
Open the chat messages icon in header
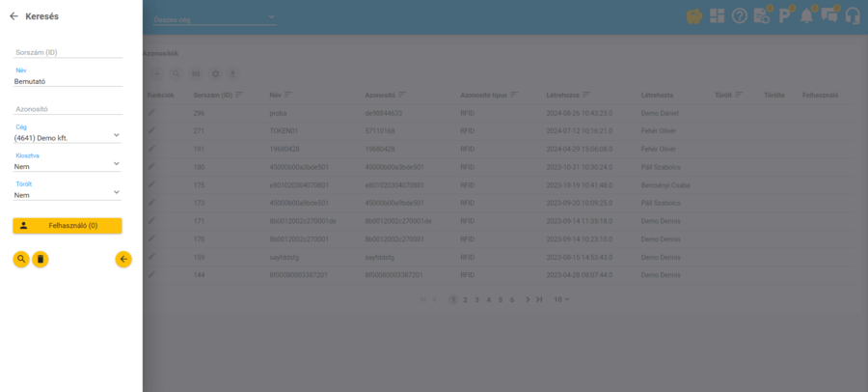tap(829, 15)
